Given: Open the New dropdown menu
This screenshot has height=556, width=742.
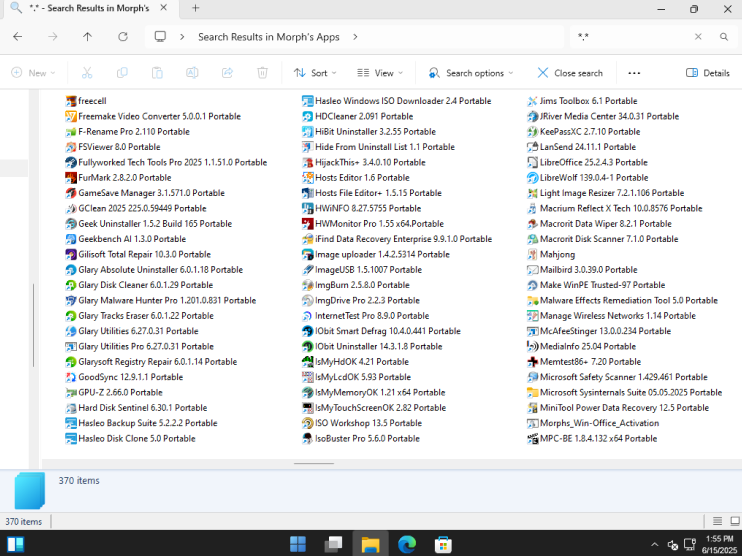Looking at the screenshot, I should tap(34, 73).
